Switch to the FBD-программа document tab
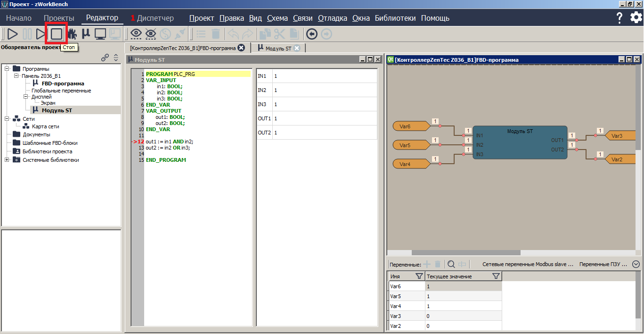 click(x=183, y=48)
